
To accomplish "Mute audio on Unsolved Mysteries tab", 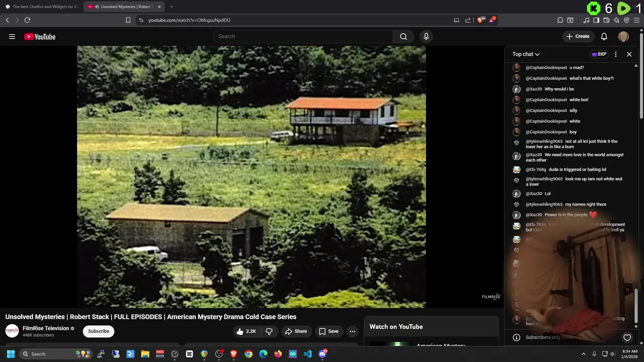I will click(x=97, y=7).
